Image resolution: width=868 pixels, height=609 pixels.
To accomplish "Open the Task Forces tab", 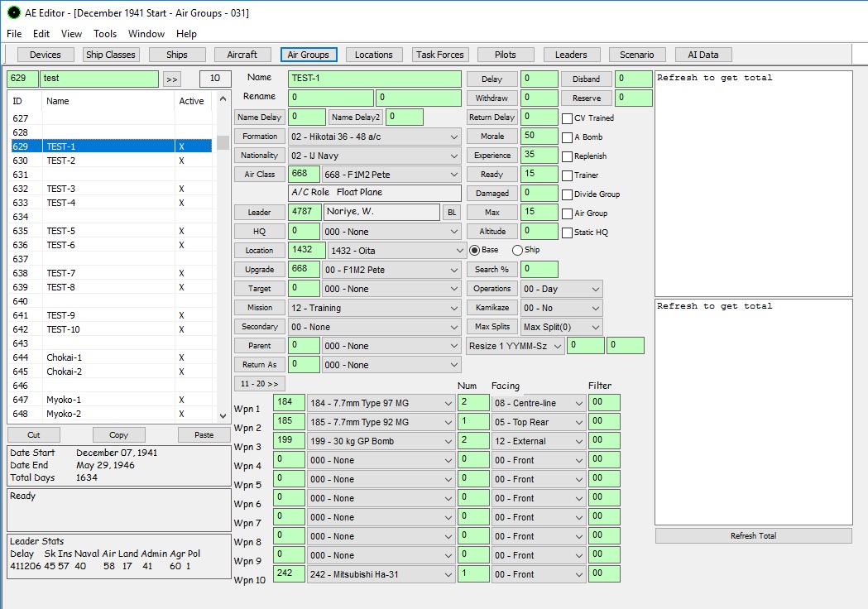I will [440, 55].
